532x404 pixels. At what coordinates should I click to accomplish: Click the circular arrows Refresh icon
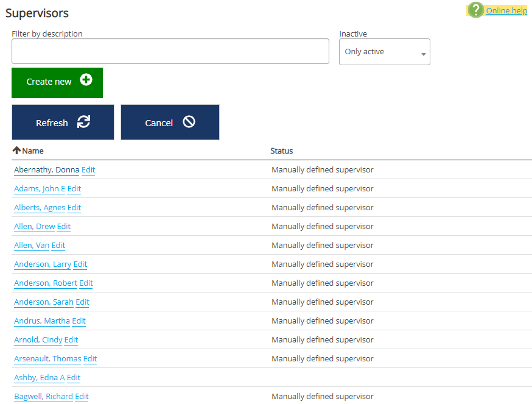tap(83, 122)
